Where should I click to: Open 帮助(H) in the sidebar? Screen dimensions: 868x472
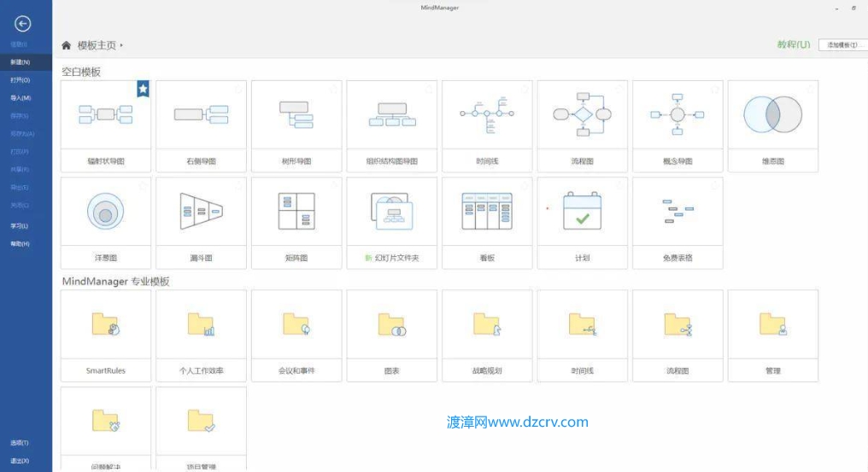point(20,244)
